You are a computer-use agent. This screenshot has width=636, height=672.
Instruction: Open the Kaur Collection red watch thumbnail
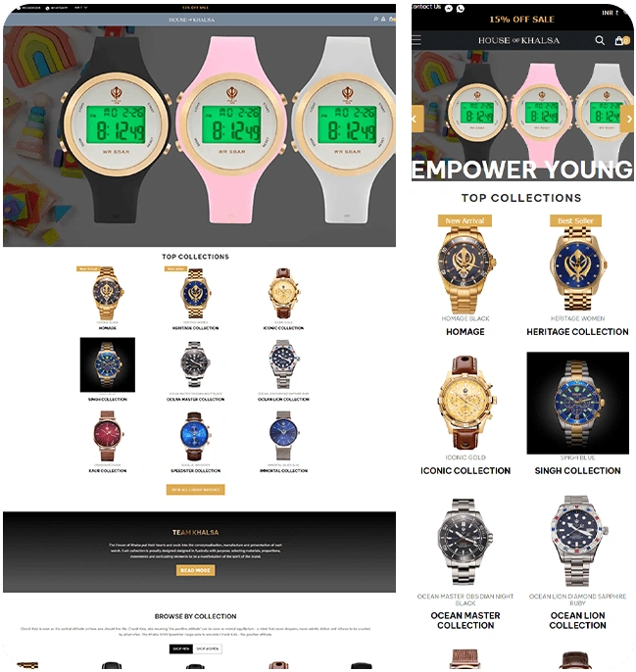pos(107,436)
